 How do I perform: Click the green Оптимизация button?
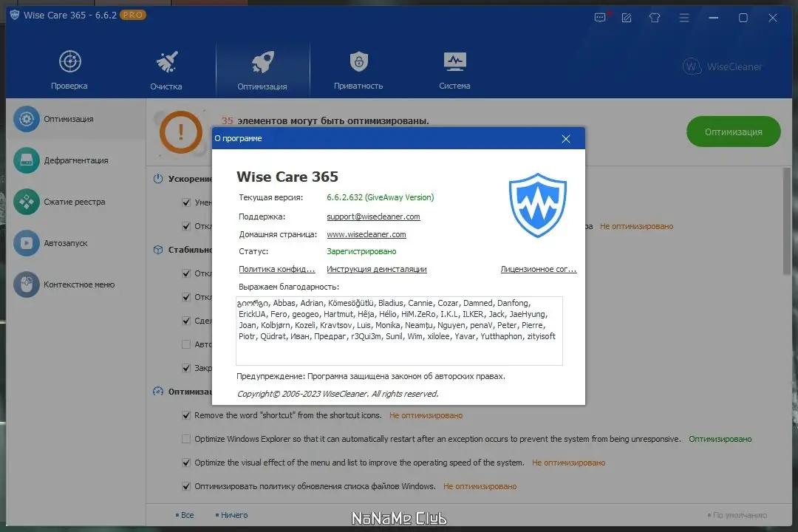(734, 132)
